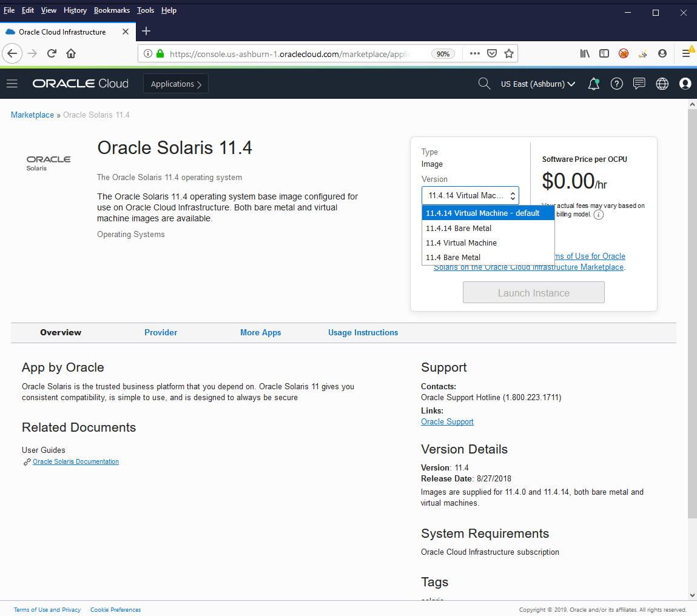Reload the page in Firefox
The image size is (697, 616).
(52, 53)
